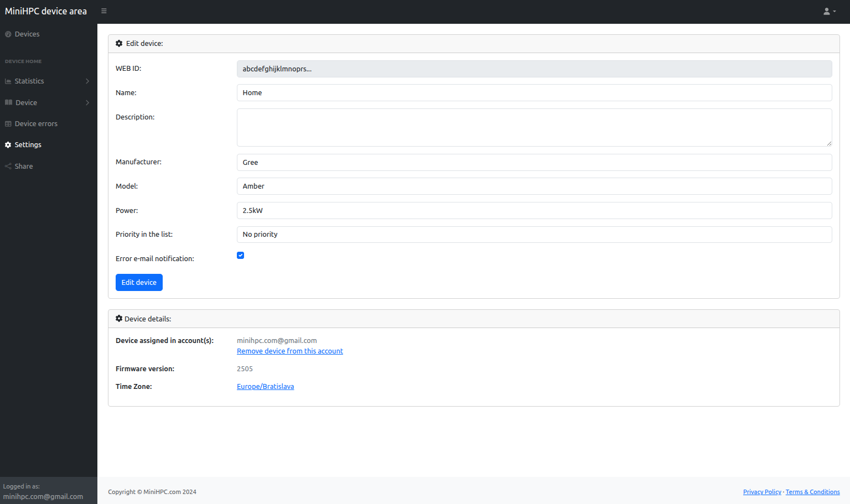Toggle sidebar with hamburger menu icon
This screenshot has height=504, width=850.
103,11
